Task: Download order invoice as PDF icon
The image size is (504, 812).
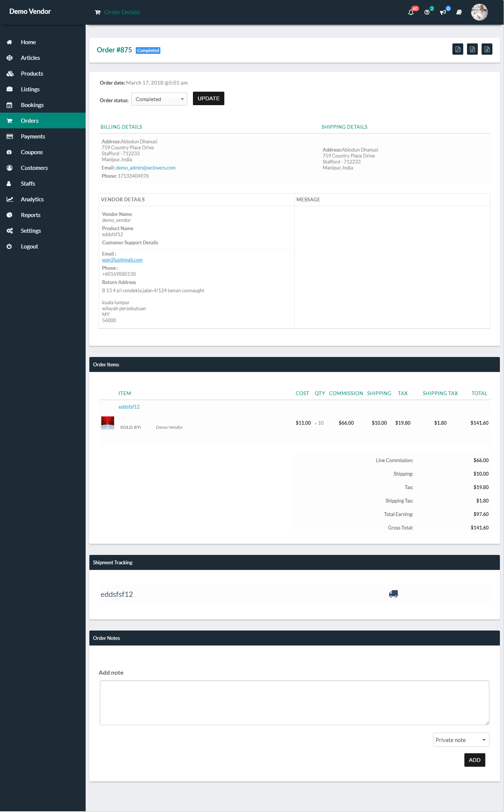Action: (458, 49)
